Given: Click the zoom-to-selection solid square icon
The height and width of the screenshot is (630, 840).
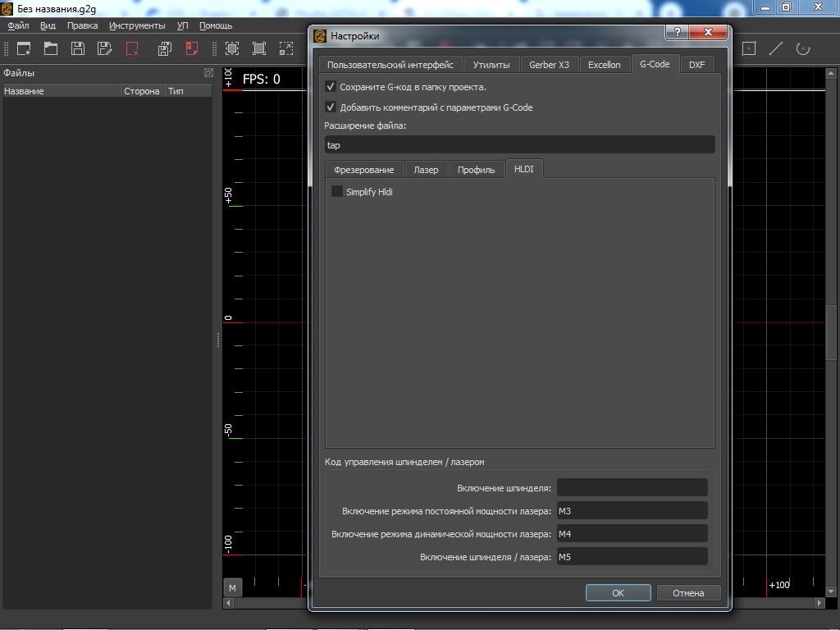Looking at the screenshot, I should point(259,48).
